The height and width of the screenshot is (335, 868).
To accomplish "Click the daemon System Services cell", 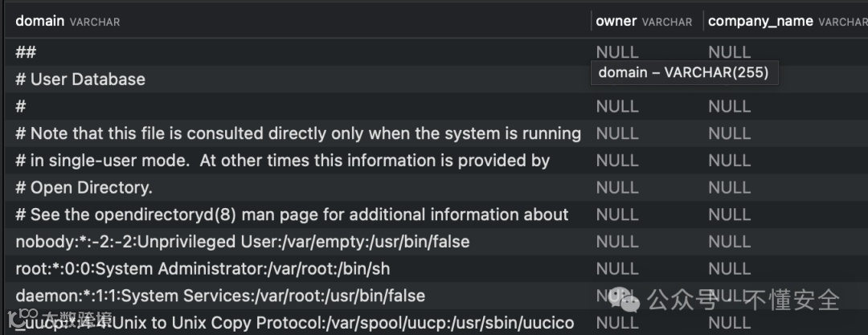I will (x=220, y=296).
